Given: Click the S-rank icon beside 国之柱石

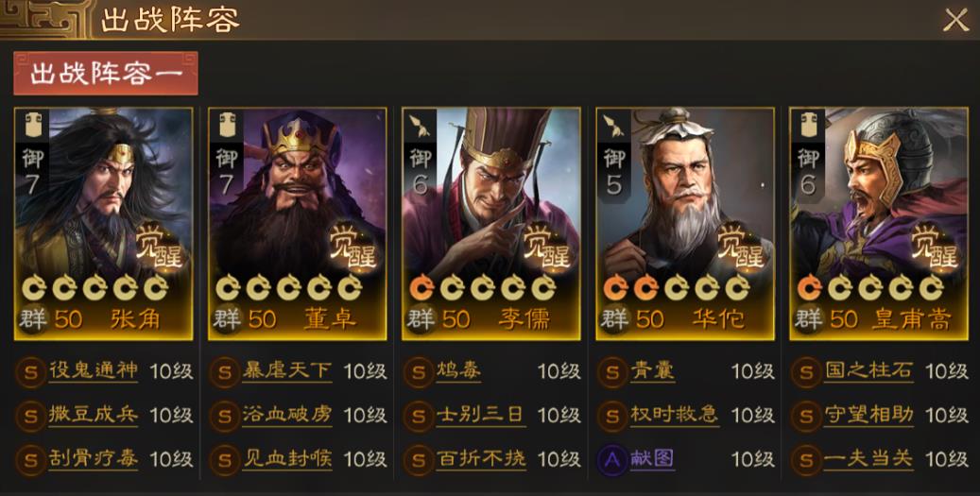Looking at the screenshot, I should (806, 372).
